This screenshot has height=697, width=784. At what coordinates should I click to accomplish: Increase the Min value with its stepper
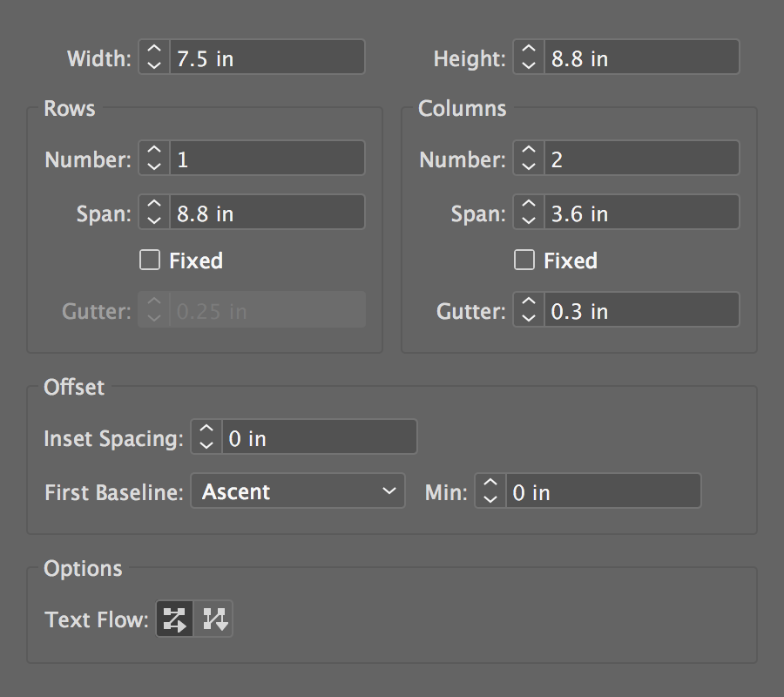[x=490, y=485]
